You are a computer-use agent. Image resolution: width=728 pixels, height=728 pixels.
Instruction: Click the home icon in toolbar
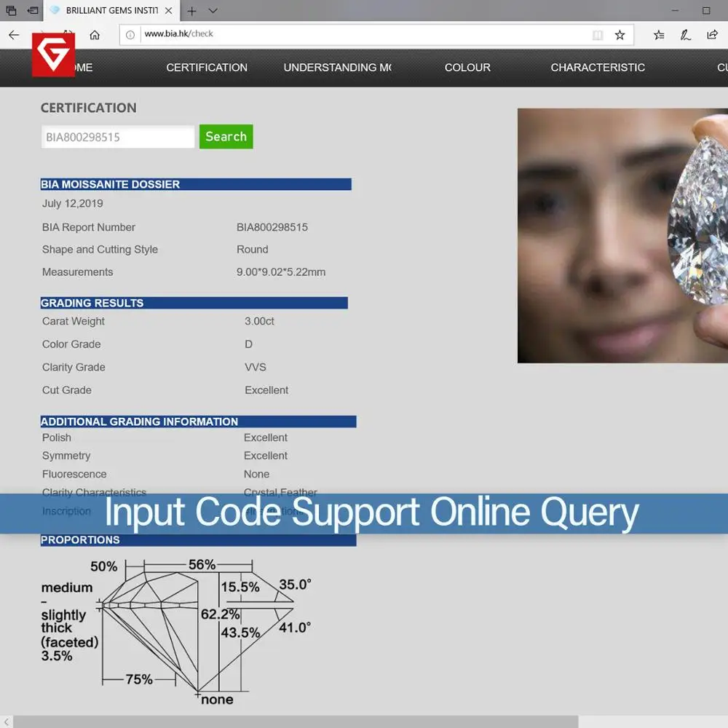[95, 35]
